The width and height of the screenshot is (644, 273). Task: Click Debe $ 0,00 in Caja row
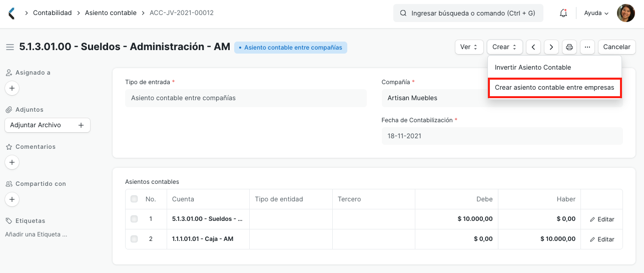click(483, 239)
